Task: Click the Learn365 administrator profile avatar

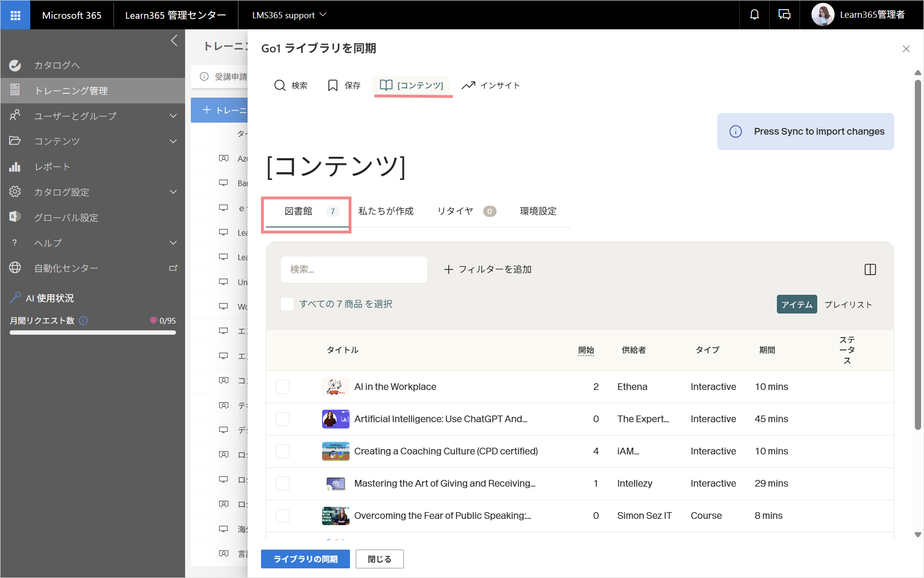Action: pyautogui.click(x=823, y=15)
